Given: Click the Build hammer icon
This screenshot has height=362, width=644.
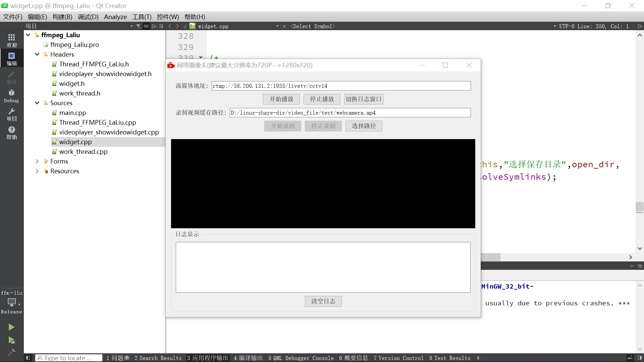Looking at the screenshot, I should coord(11,352).
